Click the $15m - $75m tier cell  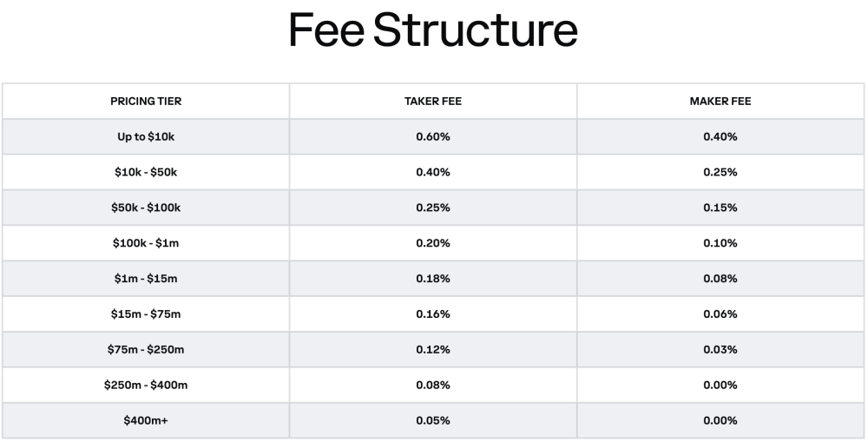pyautogui.click(x=146, y=314)
